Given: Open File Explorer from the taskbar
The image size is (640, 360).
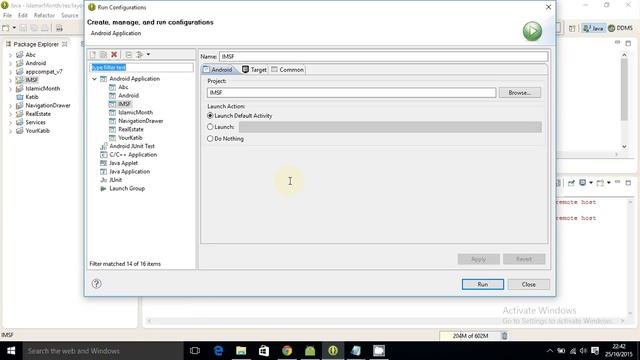Looking at the screenshot, I should (241, 351).
